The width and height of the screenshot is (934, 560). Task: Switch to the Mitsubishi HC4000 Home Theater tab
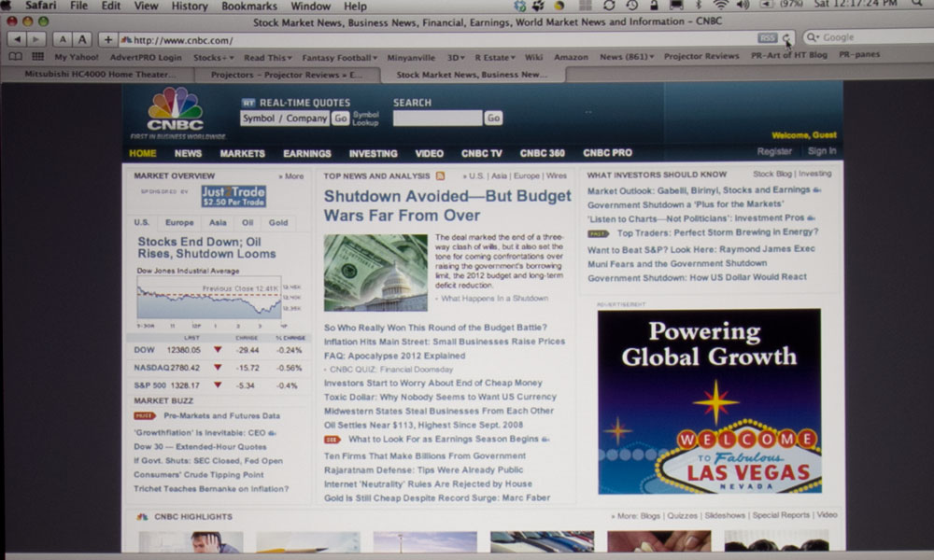click(98, 75)
